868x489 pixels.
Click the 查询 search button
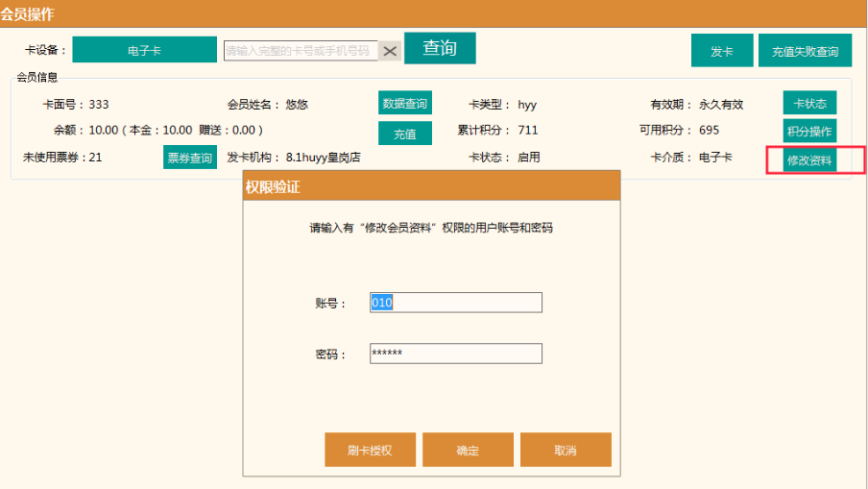click(x=440, y=48)
